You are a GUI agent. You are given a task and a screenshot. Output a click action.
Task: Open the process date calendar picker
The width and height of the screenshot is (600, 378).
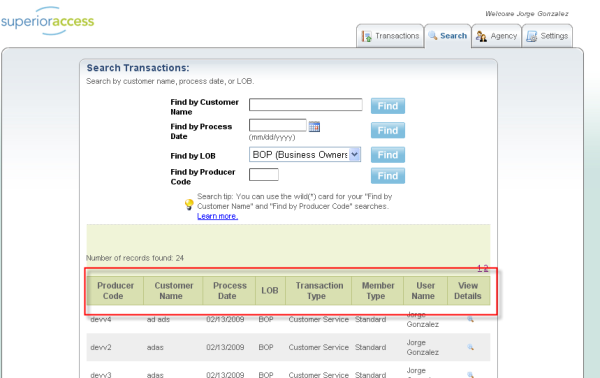[x=314, y=126]
